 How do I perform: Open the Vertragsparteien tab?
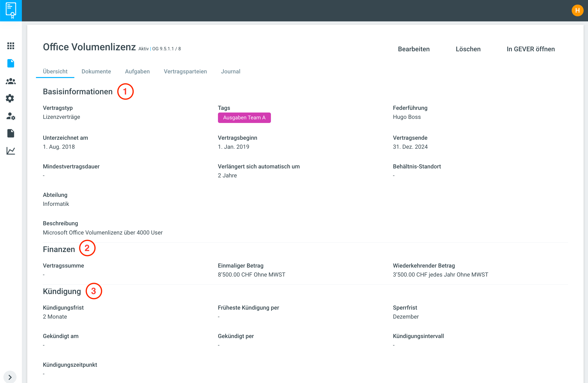tap(185, 71)
